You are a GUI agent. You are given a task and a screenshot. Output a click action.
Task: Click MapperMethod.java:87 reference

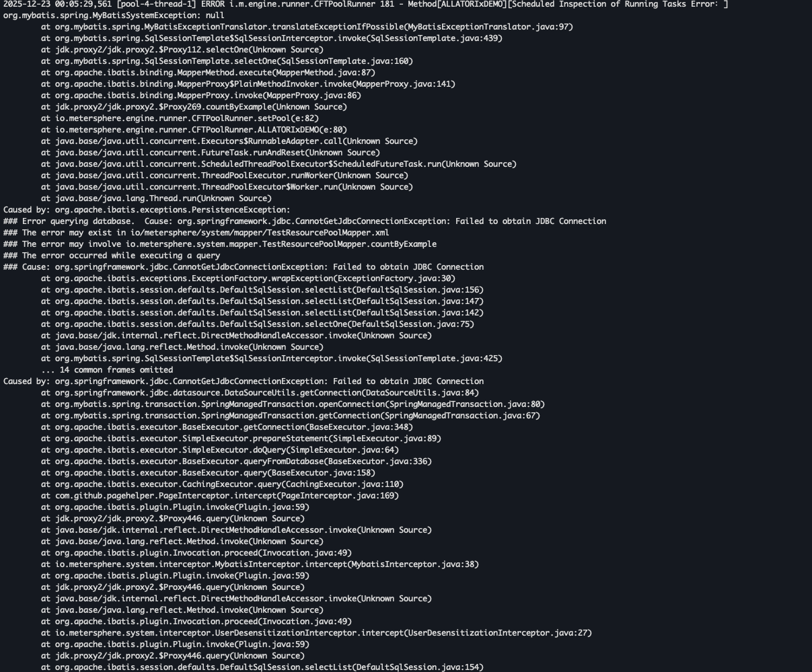tap(323, 73)
